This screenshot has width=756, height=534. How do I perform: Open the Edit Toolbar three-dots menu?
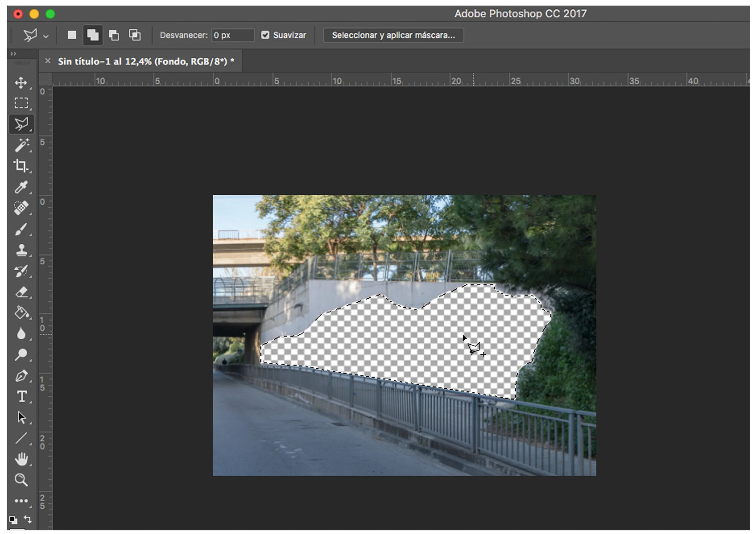(x=21, y=501)
